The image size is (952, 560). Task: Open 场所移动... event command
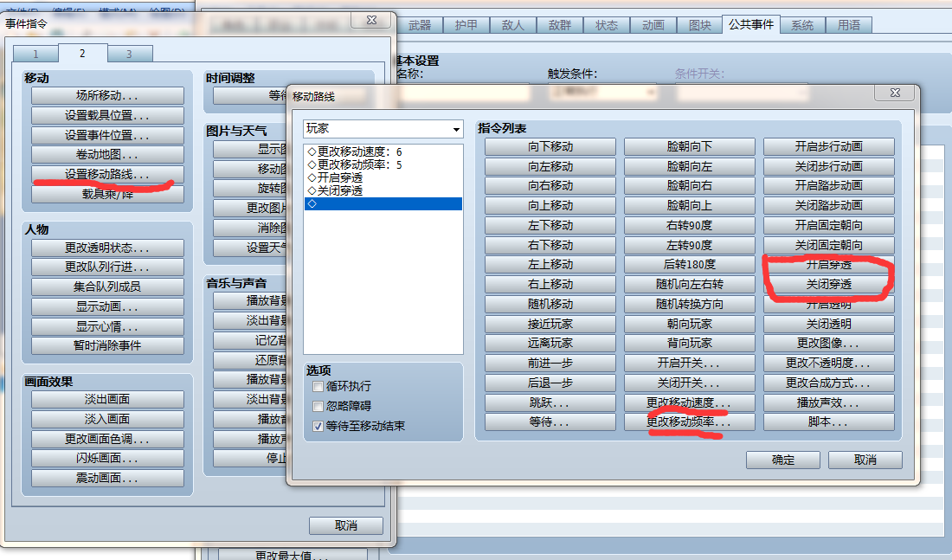(107, 95)
